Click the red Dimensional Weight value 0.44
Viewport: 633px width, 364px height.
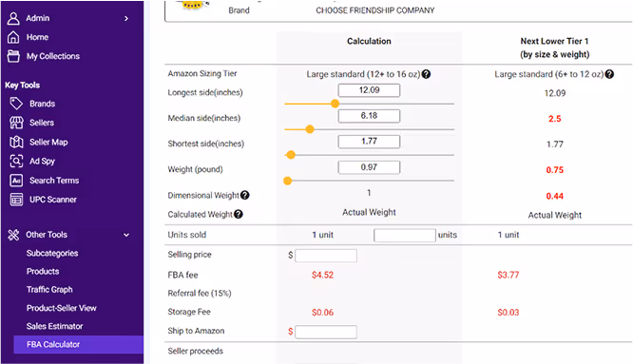[x=555, y=196]
